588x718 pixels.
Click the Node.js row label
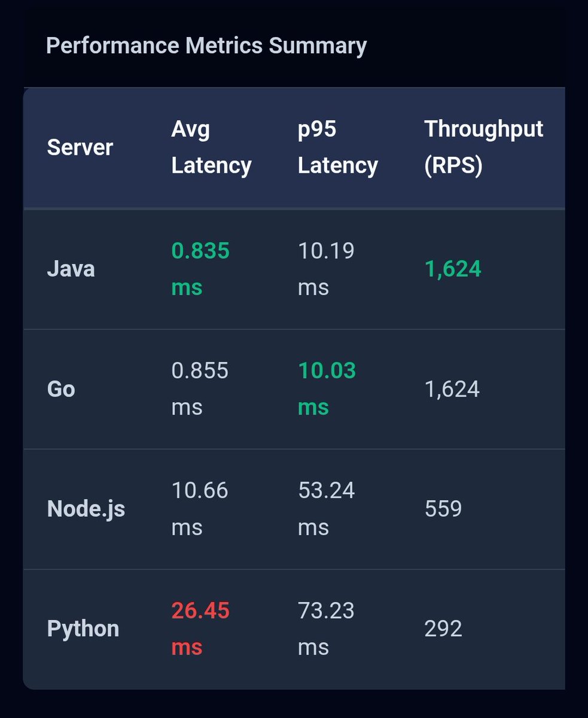pyautogui.click(x=86, y=509)
